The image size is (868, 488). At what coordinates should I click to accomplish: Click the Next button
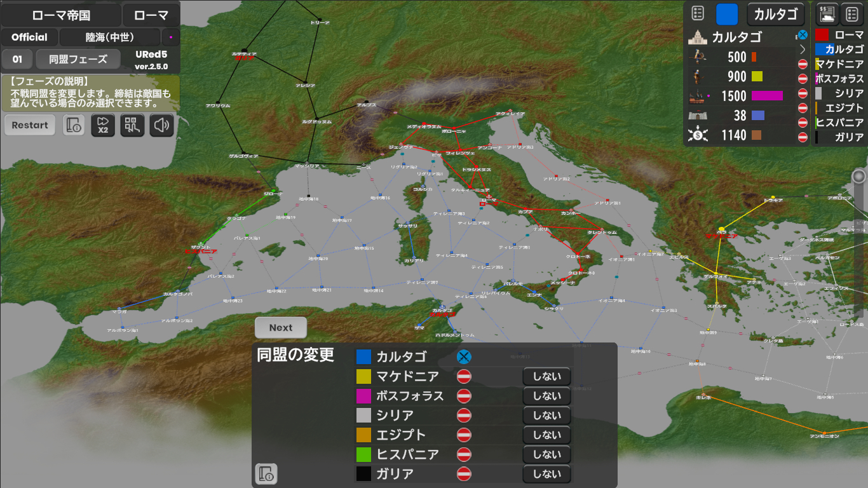click(x=281, y=328)
